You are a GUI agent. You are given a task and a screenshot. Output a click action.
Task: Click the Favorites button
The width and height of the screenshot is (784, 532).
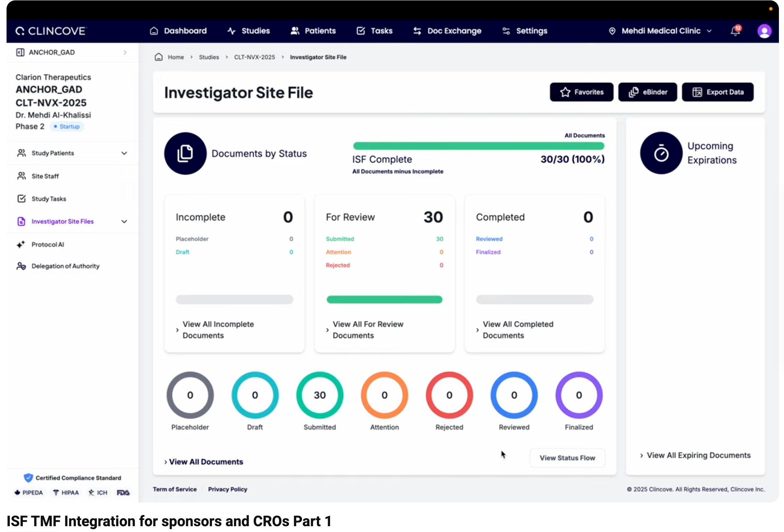click(x=581, y=92)
